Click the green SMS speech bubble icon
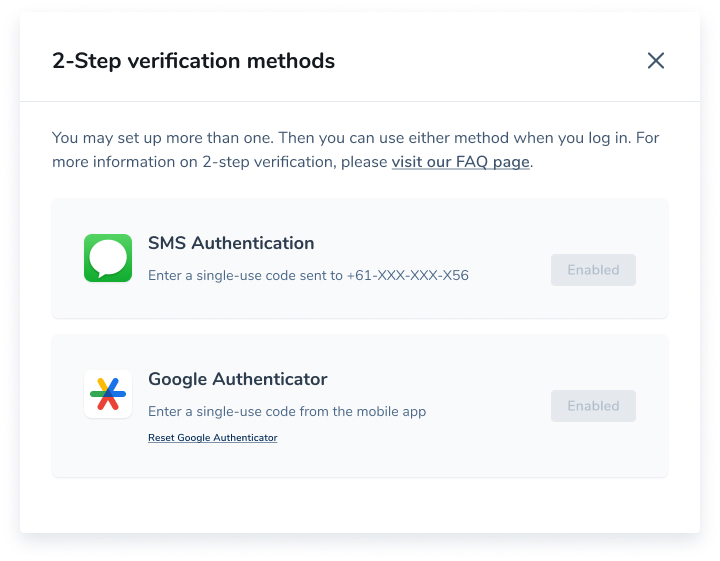 (108, 258)
